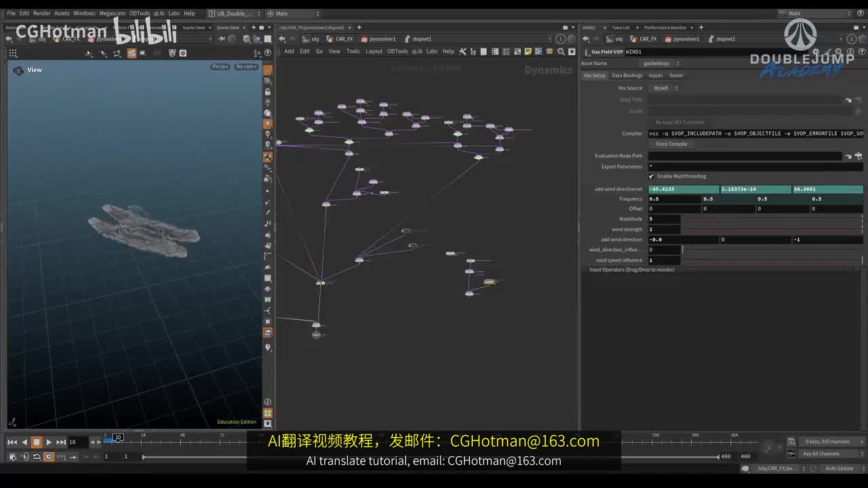Open the No cam camera dropdown

245,66
